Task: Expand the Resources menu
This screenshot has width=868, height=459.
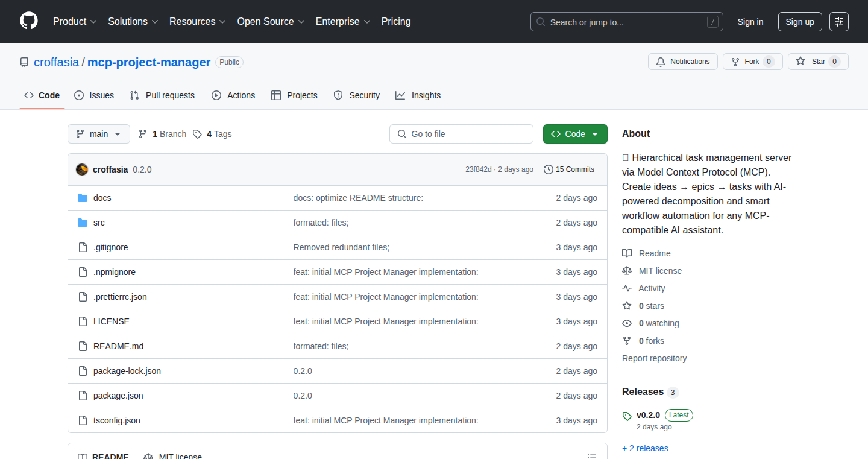Action: [198, 22]
